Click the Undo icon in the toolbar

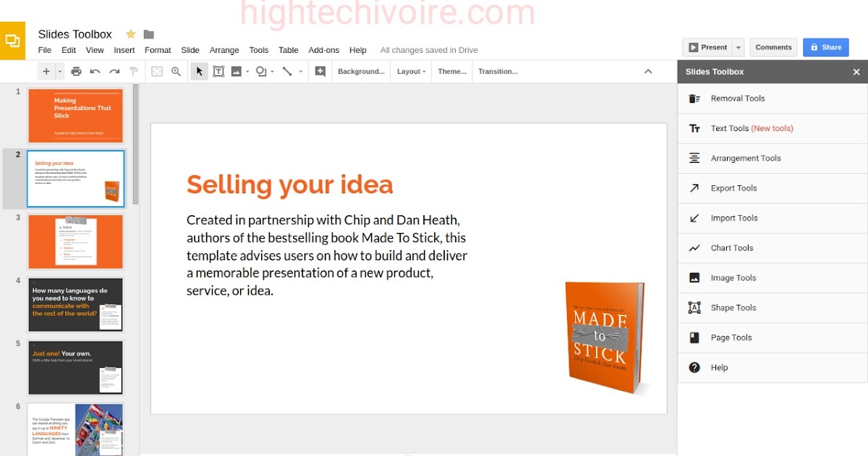[94, 71]
